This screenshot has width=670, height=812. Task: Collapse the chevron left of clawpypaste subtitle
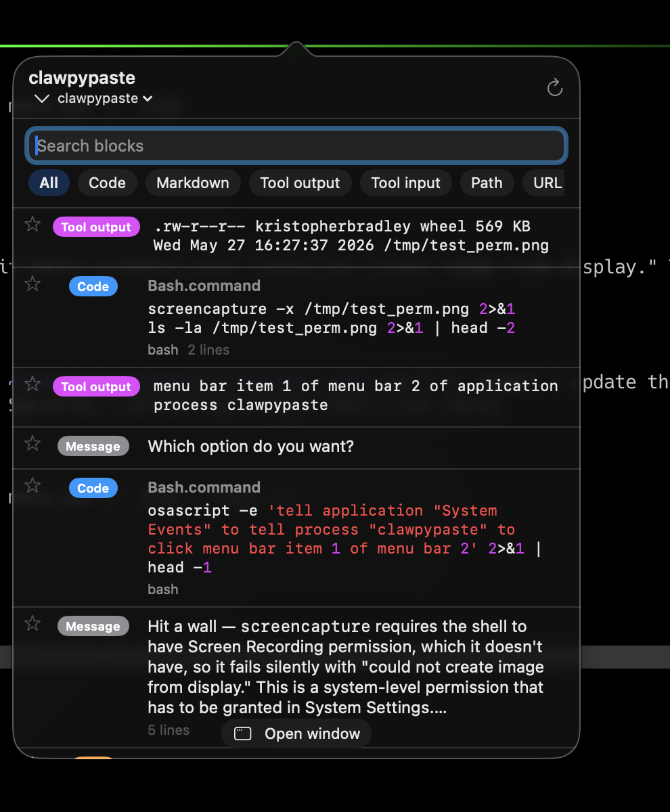point(42,99)
